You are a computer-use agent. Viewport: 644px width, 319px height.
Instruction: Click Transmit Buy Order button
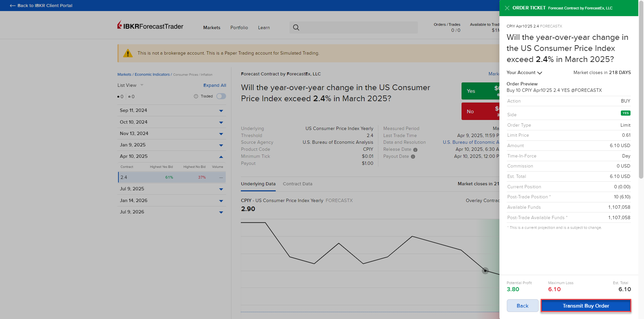pos(586,306)
